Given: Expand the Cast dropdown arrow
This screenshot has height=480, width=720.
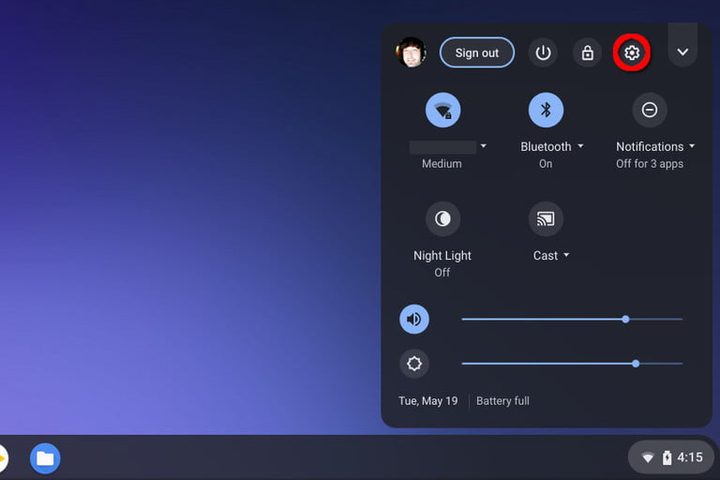Looking at the screenshot, I should [x=566, y=255].
